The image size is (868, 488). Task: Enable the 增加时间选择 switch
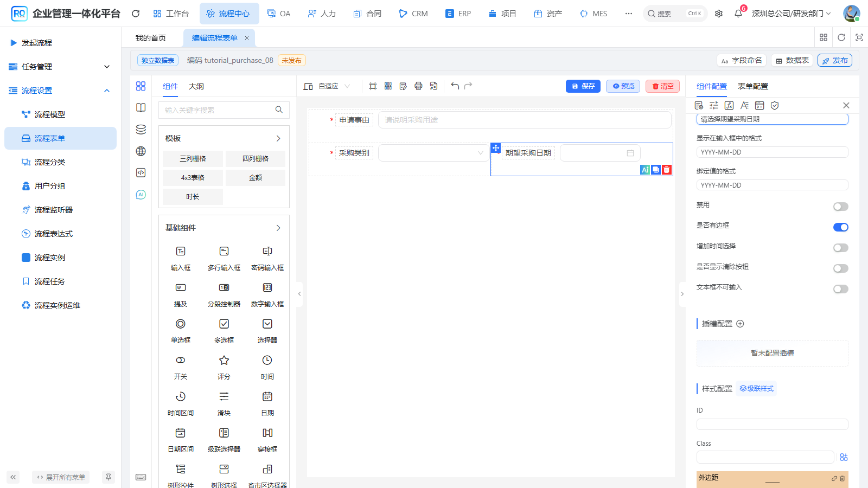tap(841, 248)
